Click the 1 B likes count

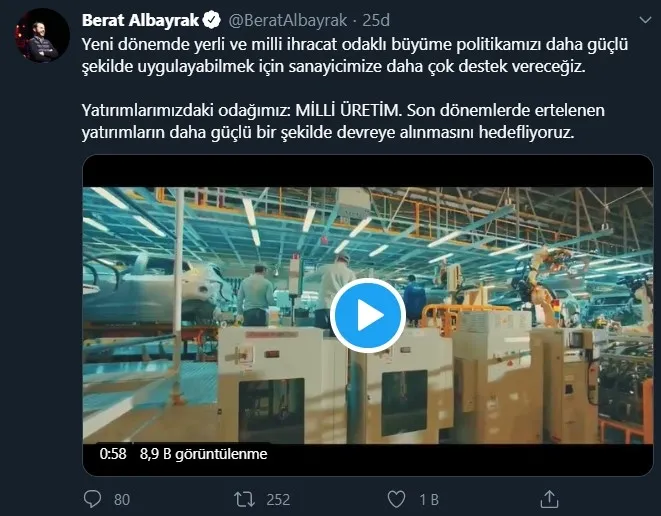[429, 500]
